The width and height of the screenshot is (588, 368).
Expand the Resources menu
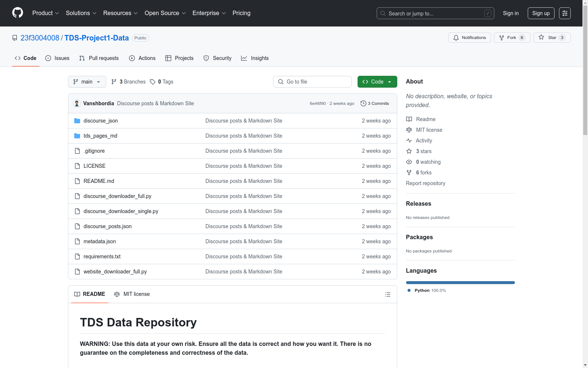coord(121,13)
